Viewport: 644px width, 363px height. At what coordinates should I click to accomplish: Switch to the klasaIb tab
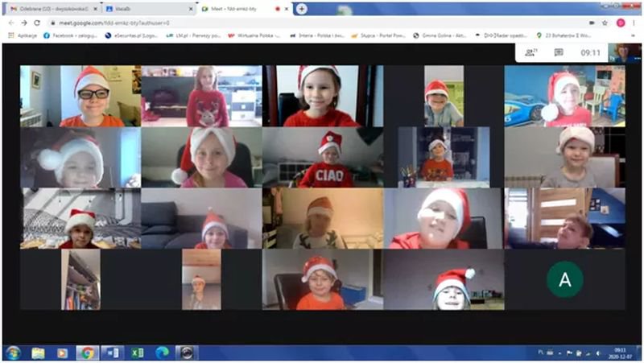point(149,9)
